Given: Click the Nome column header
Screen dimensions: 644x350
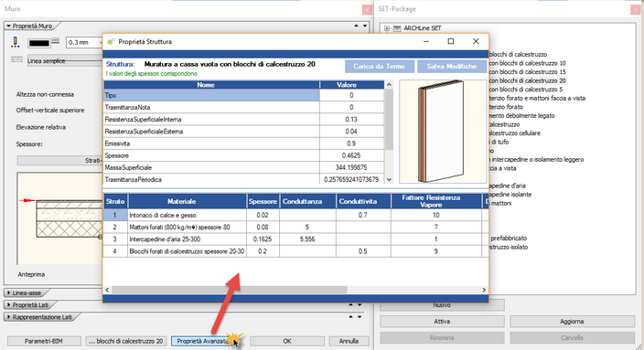Looking at the screenshot, I should [211, 85].
